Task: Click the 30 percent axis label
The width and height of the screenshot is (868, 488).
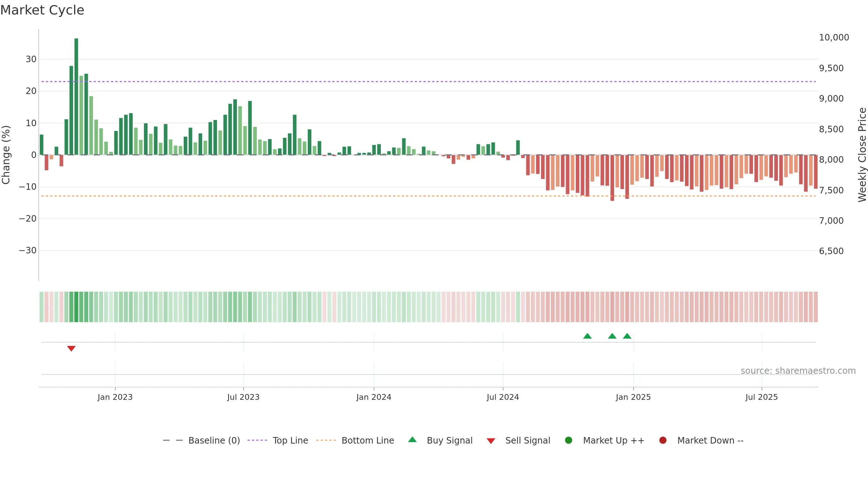Action: (x=31, y=59)
